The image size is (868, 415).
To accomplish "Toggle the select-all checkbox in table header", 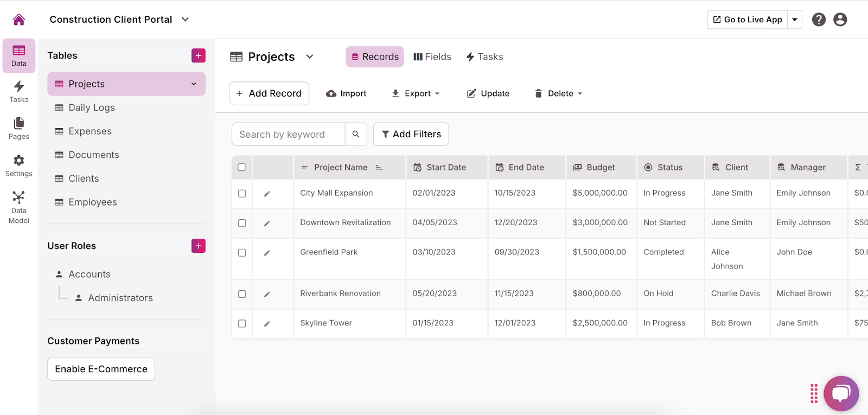I will tap(242, 168).
